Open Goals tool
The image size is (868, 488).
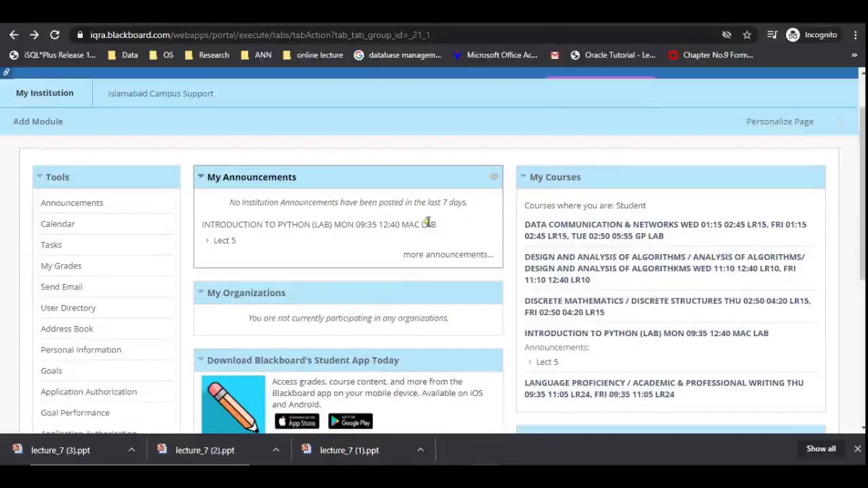coord(52,371)
